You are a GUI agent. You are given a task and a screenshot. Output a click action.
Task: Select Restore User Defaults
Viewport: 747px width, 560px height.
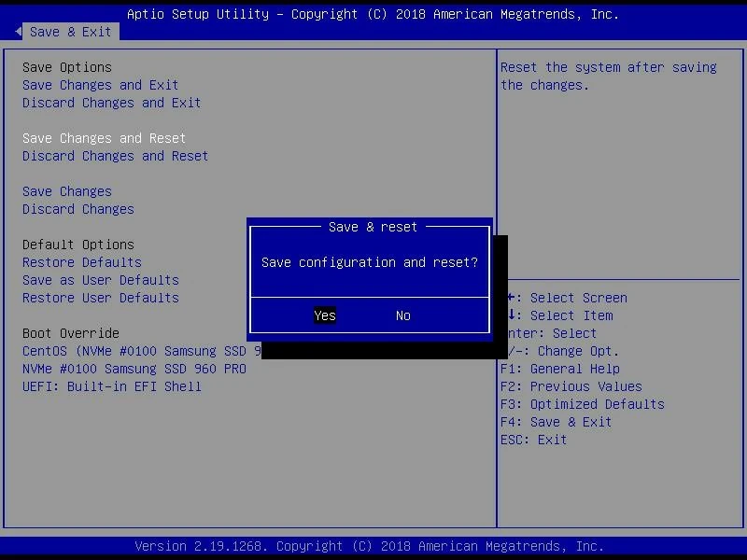pos(100,298)
